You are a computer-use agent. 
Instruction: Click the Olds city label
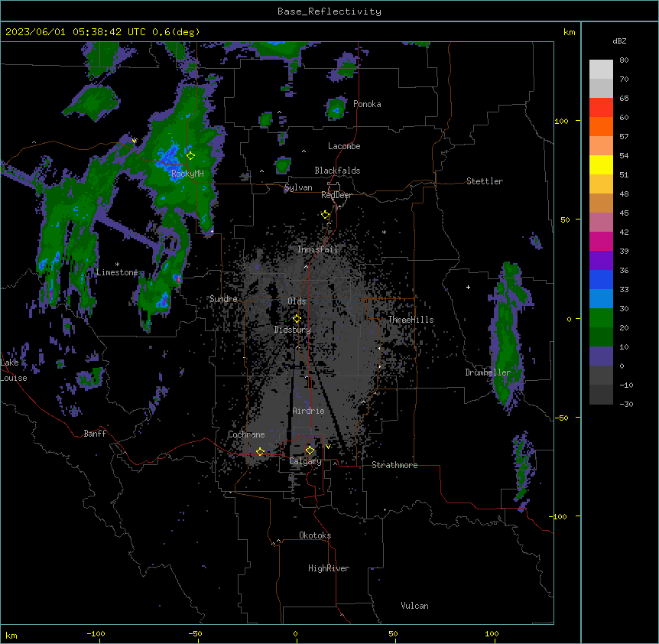(297, 301)
